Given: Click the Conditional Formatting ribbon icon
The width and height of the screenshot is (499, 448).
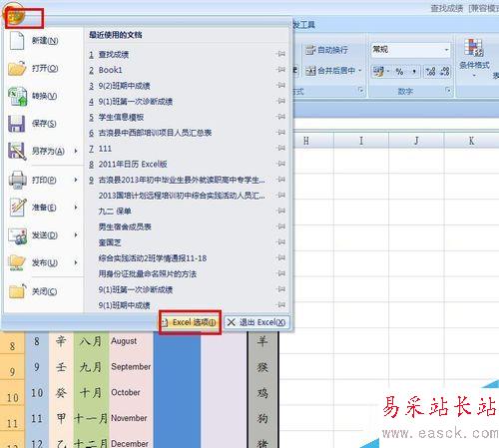Looking at the screenshot, I should click(x=474, y=47).
